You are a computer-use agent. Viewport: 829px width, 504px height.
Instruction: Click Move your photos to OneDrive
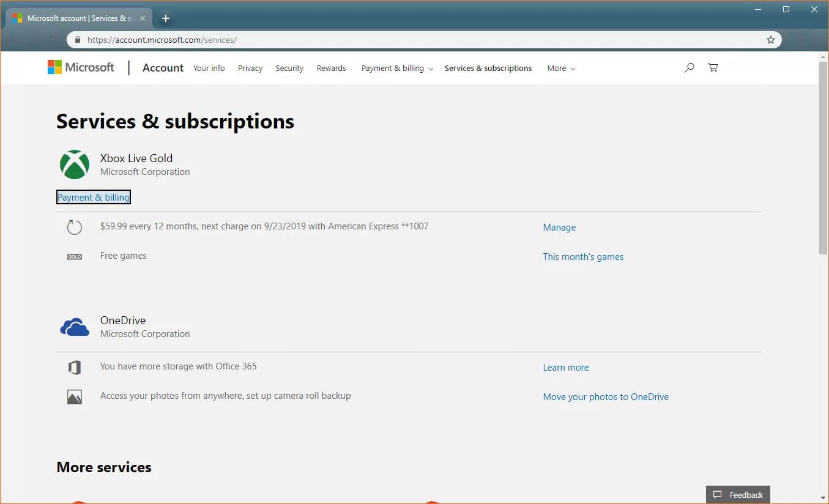coord(606,397)
